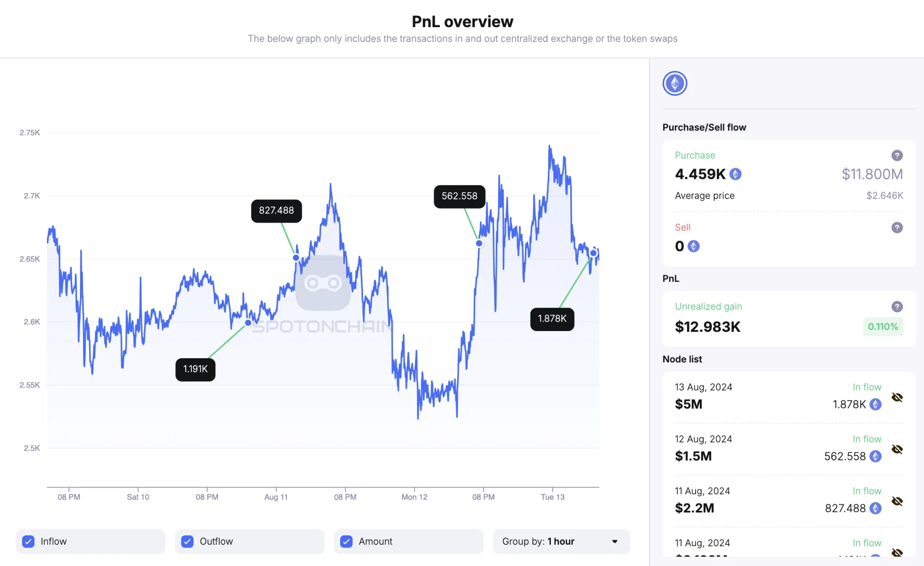Uncheck the Outflow checkbox
924x566 pixels.
point(187,542)
